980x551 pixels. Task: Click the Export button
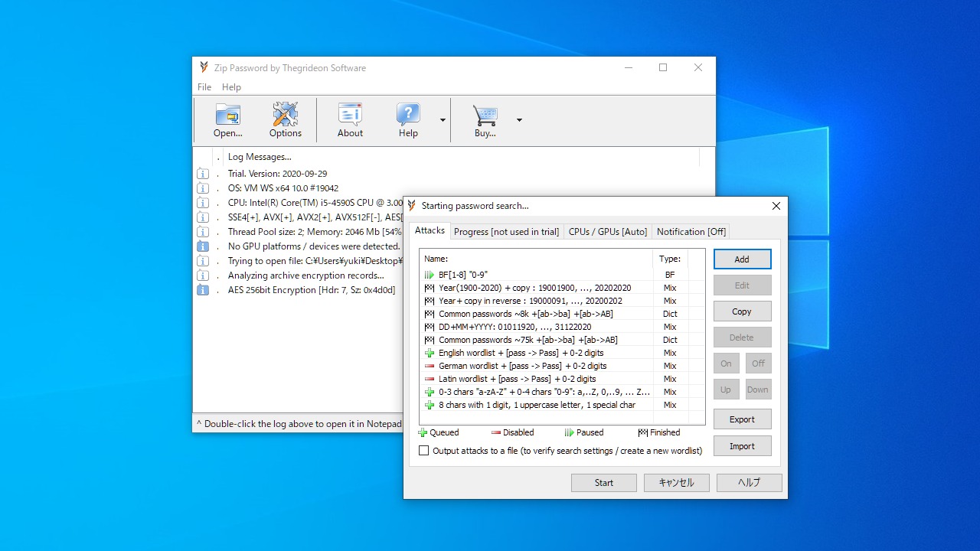tap(742, 419)
